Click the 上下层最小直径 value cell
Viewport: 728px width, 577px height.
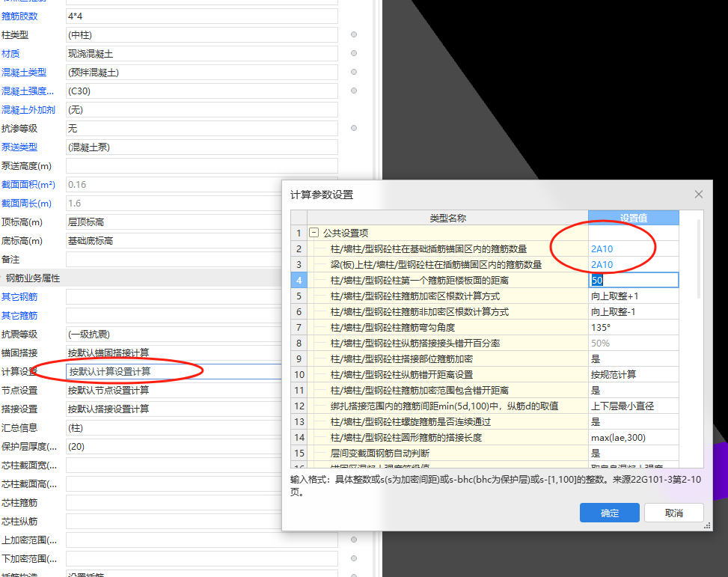click(633, 406)
